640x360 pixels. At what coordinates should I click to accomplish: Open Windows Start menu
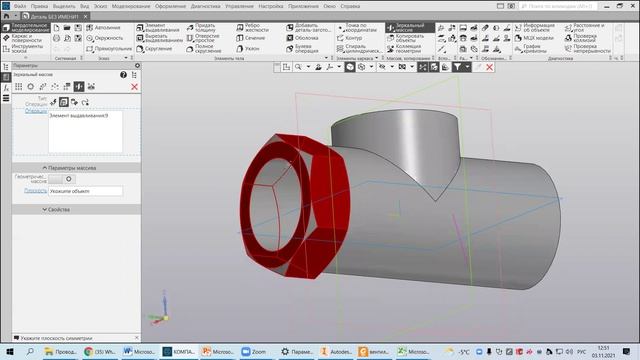coord(10,351)
